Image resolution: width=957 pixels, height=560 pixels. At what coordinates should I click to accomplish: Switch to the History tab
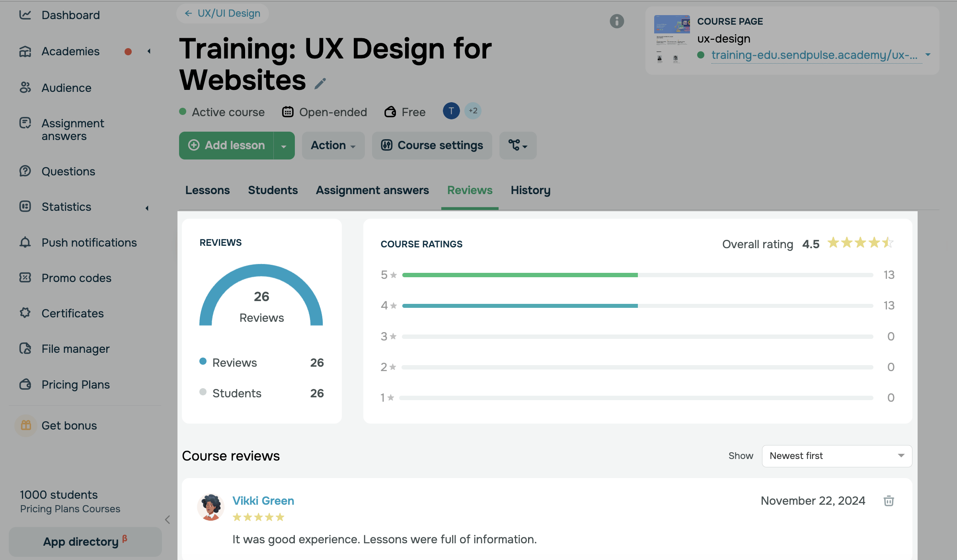[530, 190]
